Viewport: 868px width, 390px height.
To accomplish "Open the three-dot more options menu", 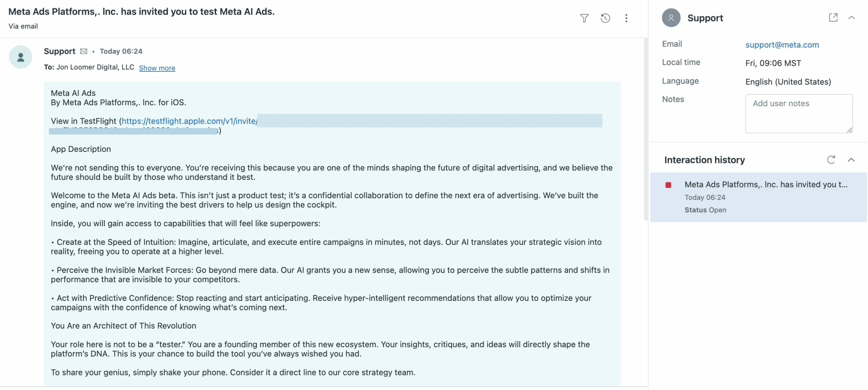I will (626, 18).
